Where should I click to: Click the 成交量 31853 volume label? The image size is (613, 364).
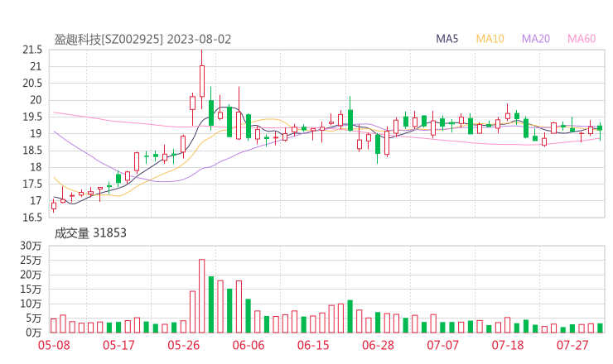(90, 233)
